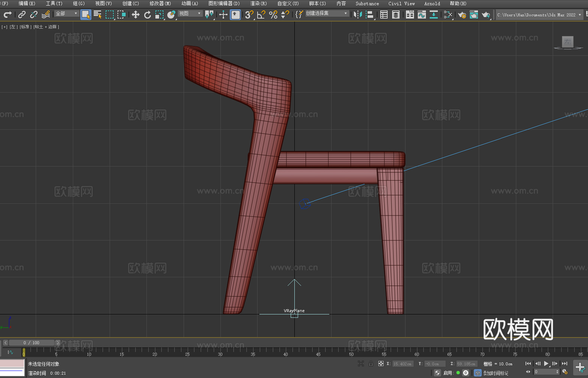Viewport: 588px width, 378px height.
Task: Activate the Select Object tool
Action: coord(86,14)
